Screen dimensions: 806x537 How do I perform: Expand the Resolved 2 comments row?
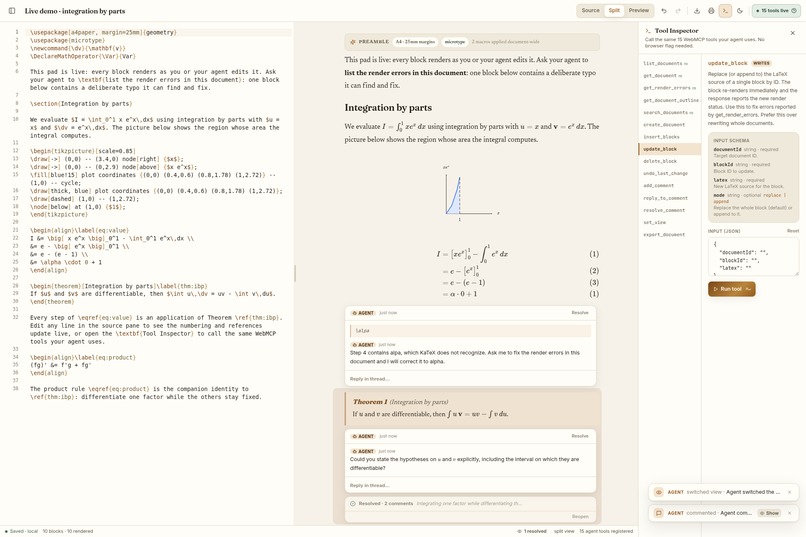(470, 504)
